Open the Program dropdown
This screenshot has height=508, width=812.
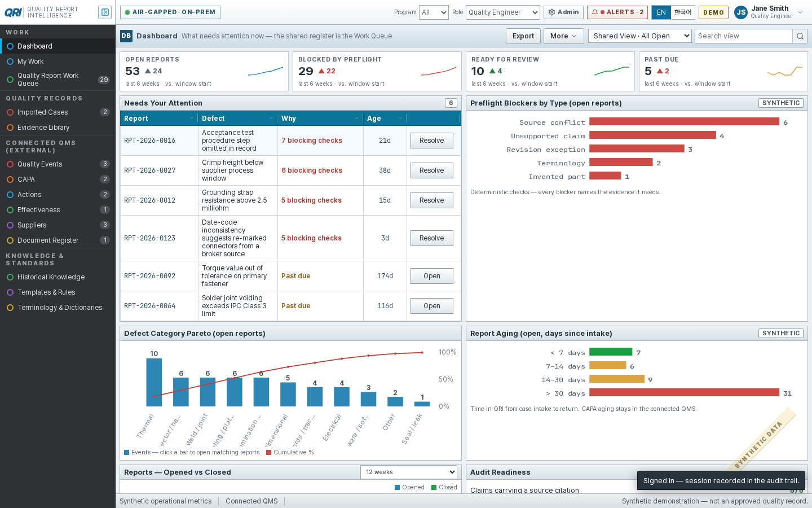coord(434,12)
